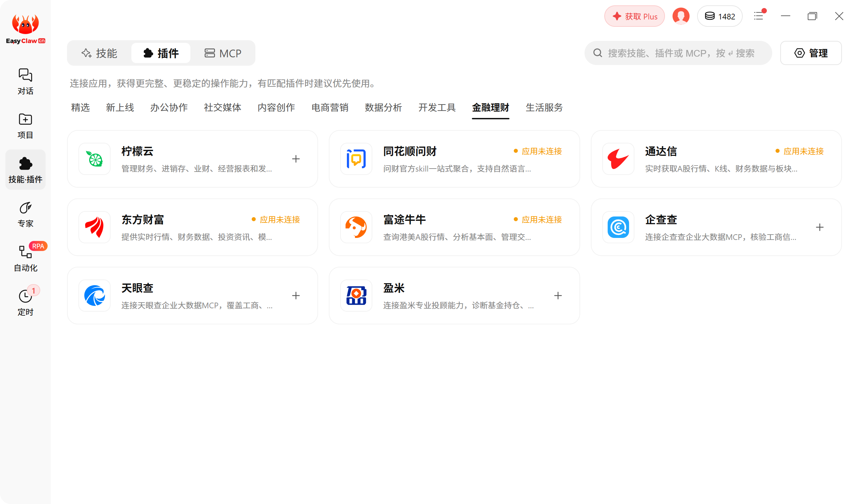Click the 天眼查 blue swirl icon
This screenshot has width=858, height=504.
95,296
